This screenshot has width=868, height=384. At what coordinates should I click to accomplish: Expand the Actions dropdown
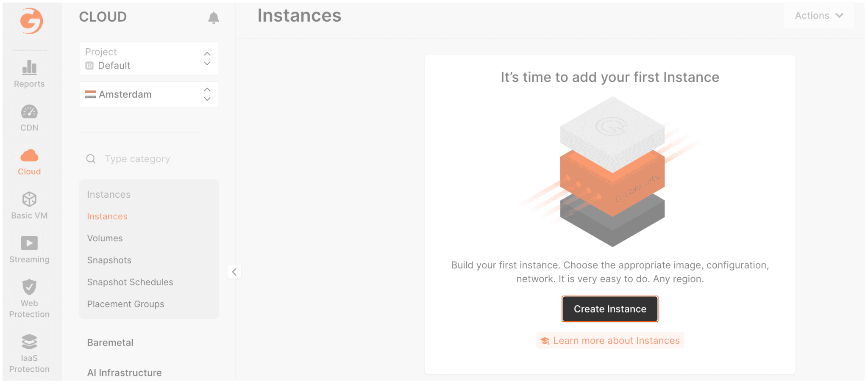pos(819,16)
